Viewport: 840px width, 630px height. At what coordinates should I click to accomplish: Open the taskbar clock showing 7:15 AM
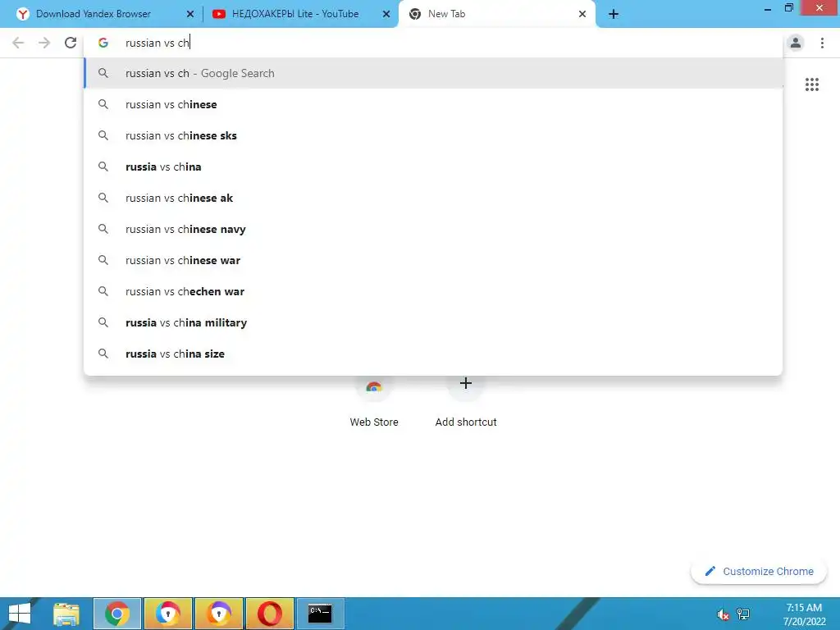[804, 614]
